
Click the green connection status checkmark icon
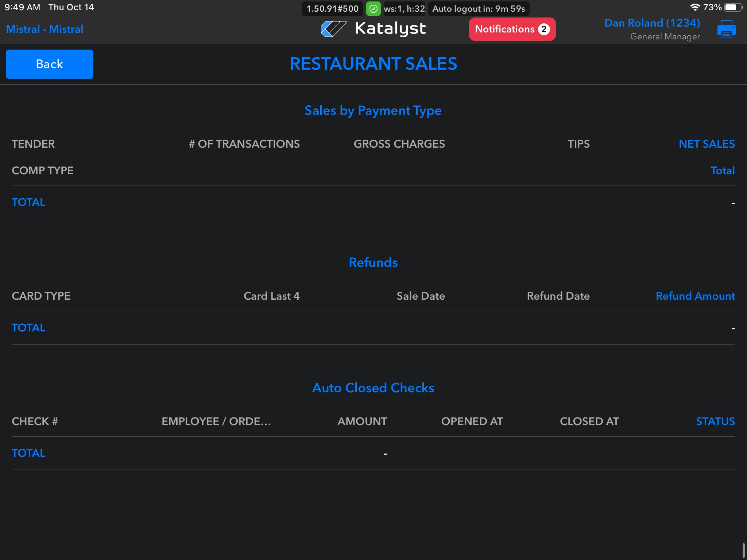click(x=373, y=9)
